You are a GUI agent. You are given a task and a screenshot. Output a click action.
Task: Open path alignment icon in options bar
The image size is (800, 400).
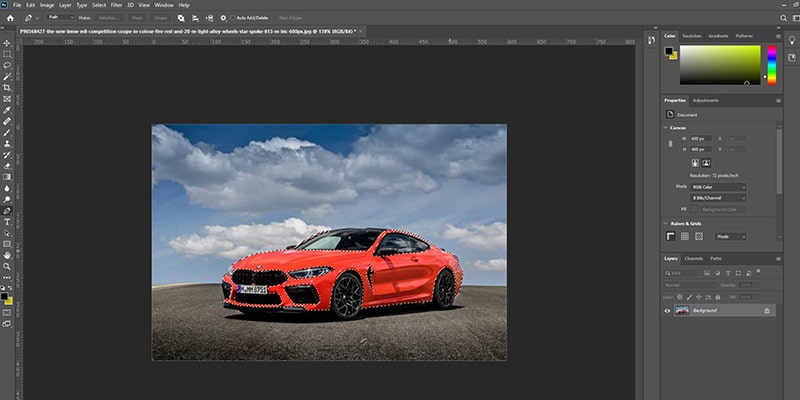point(195,18)
